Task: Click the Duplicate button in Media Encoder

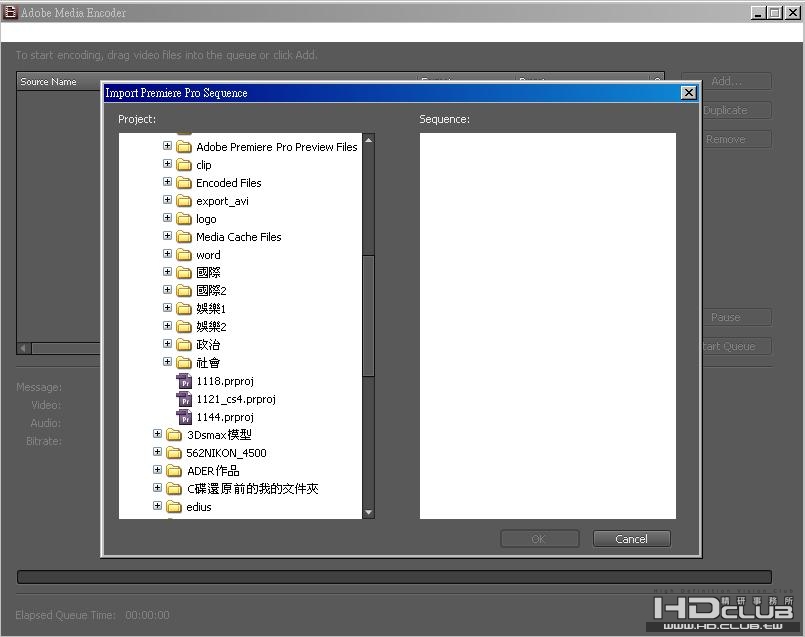Action: point(736,110)
